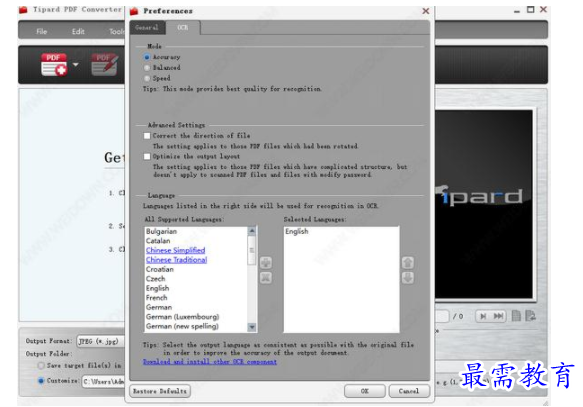Click the language list scrollbar thumb
Screen dimensions: 583x407
coord(252,251)
